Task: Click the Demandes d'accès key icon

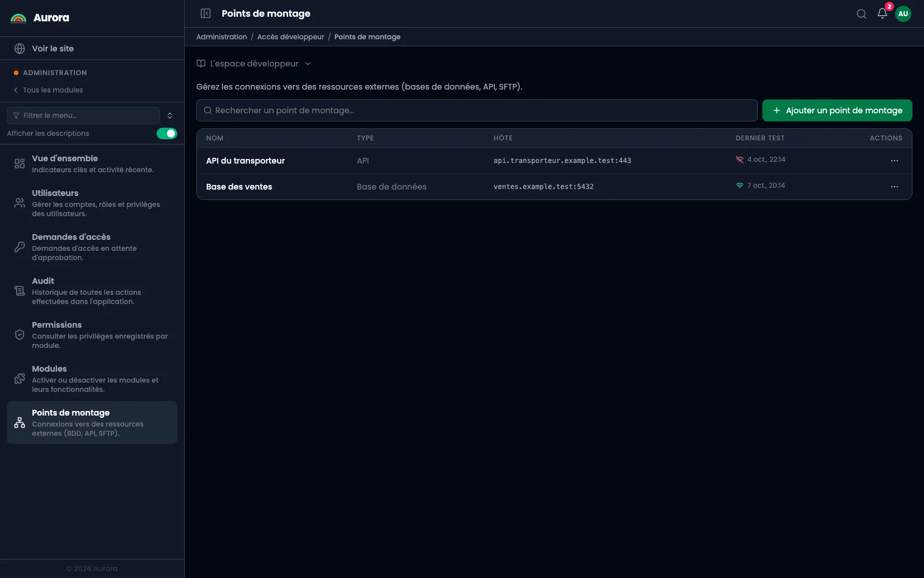Action: tap(20, 247)
